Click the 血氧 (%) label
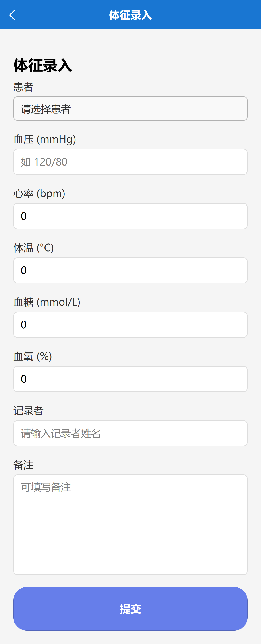The image size is (261, 644). tap(33, 356)
